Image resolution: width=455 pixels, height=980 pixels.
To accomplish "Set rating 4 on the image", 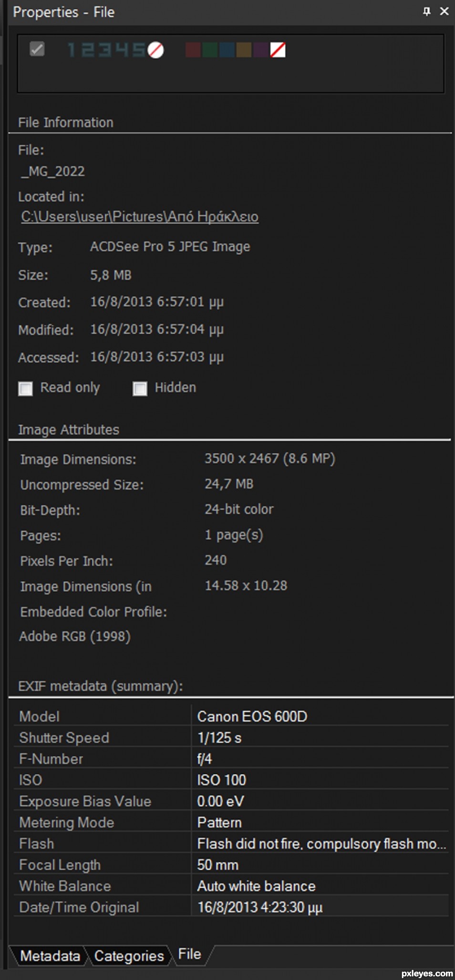I will coord(121,50).
